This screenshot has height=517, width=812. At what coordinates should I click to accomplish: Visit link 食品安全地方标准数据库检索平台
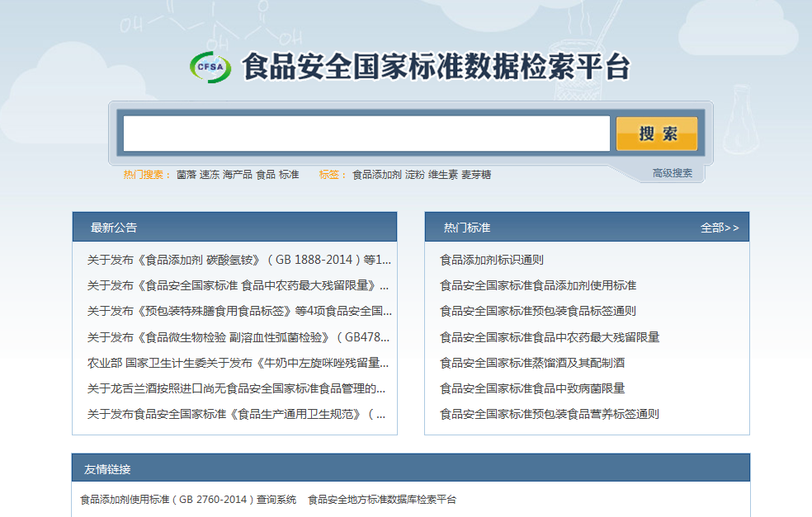382,500
